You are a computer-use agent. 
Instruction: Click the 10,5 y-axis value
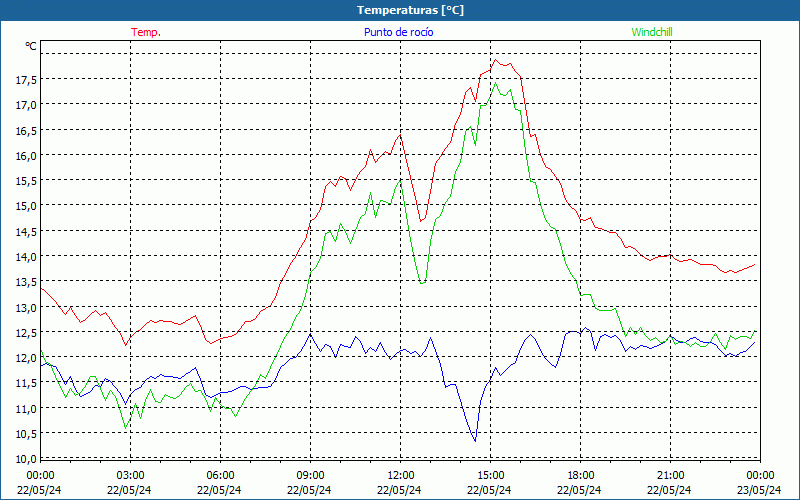click(26, 434)
